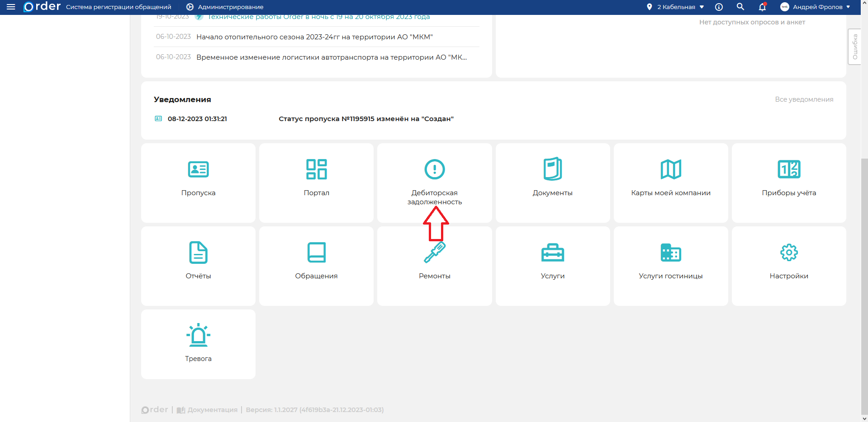Open the Администрирование menu
This screenshot has height=422, width=868.
coord(225,7)
